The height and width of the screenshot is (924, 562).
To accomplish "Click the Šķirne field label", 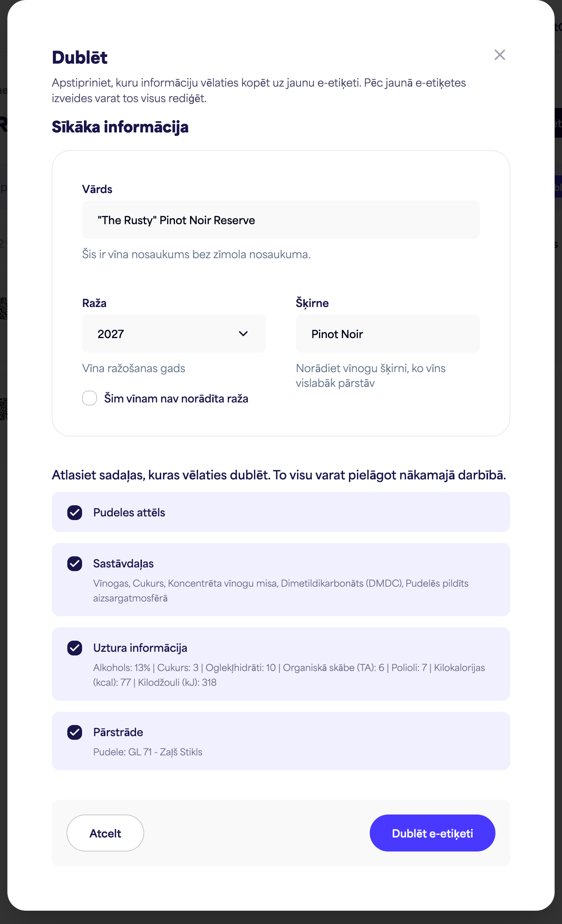I will point(312,303).
